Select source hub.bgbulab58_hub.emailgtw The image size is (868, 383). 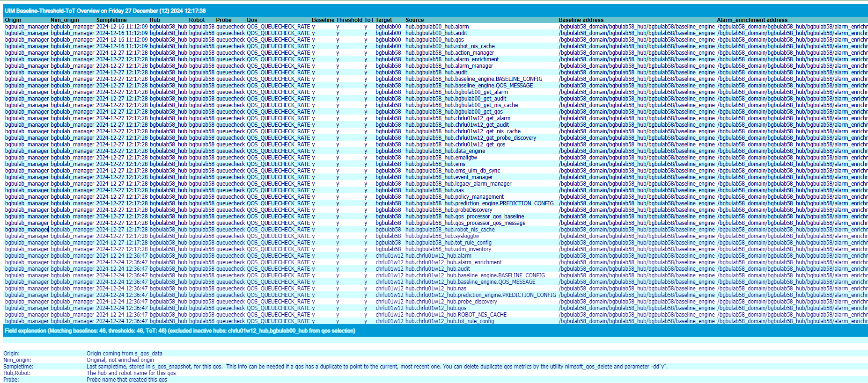point(441,158)
